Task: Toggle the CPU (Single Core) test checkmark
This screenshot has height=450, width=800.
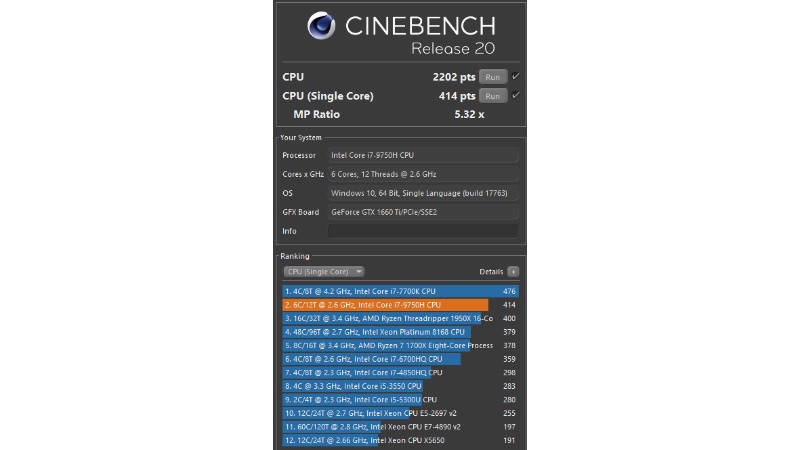Action: [x=515, y=95]
